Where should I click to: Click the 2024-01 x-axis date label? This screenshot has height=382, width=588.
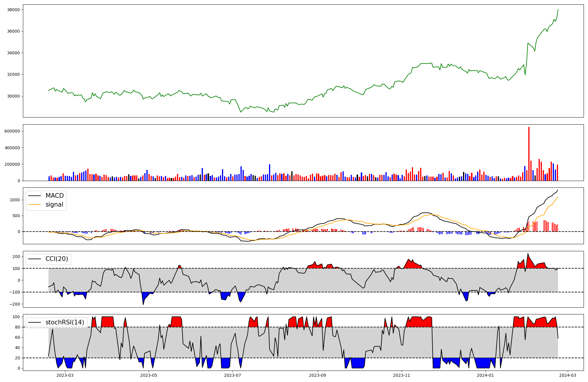[485, 375]
